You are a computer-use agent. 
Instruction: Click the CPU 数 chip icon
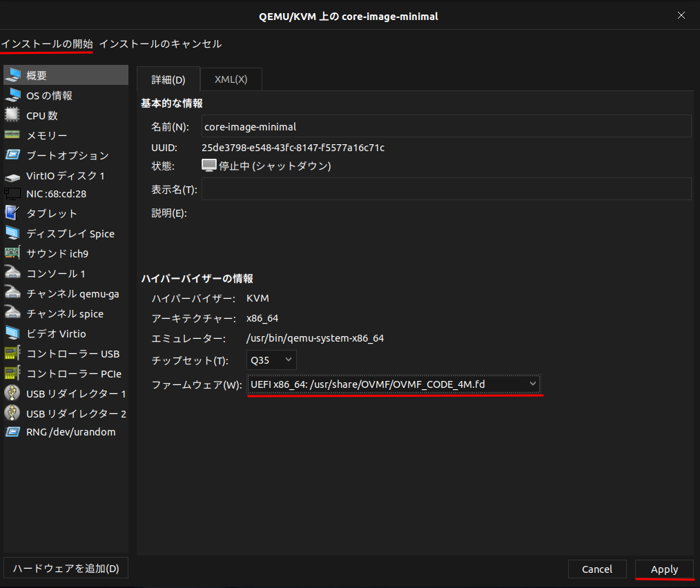pos(12,115)
